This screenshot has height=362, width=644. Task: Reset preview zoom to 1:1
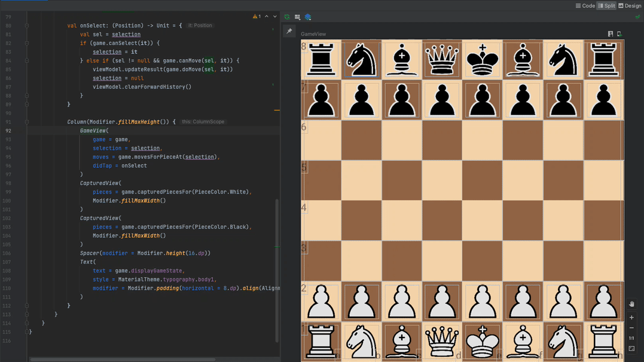[631, 338]
